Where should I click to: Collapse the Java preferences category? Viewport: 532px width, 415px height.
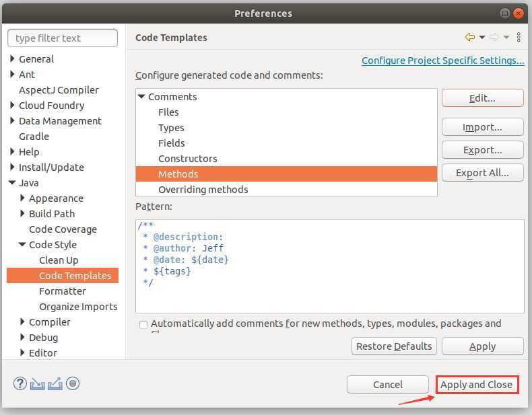coord(12,183)
